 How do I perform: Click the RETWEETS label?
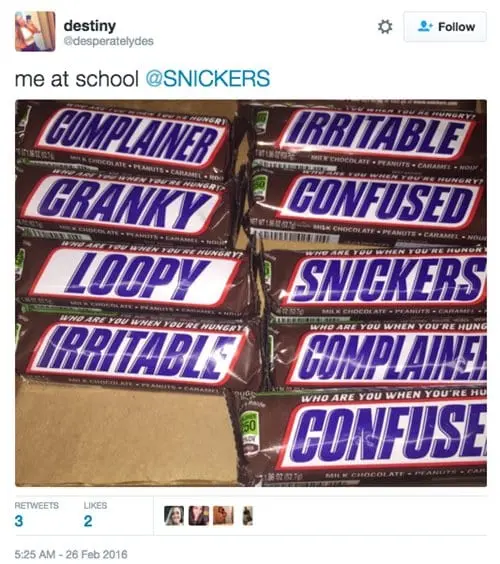pos(36,505)
